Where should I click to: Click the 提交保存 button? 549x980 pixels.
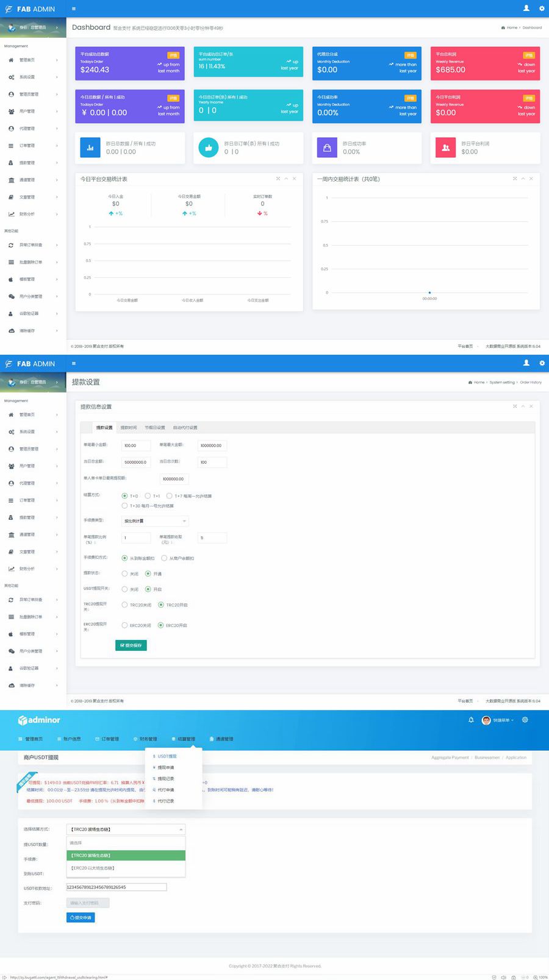(131, 645)
